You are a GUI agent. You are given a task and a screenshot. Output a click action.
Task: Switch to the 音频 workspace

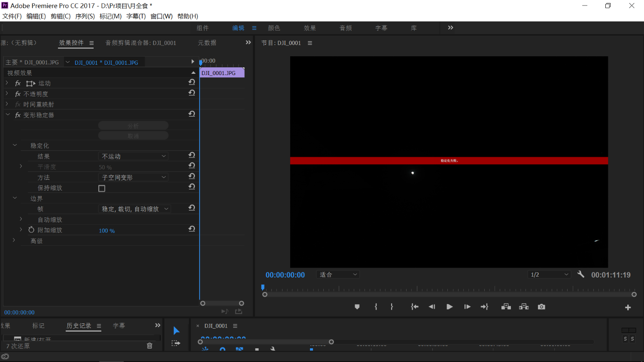(x=346, y=28)
